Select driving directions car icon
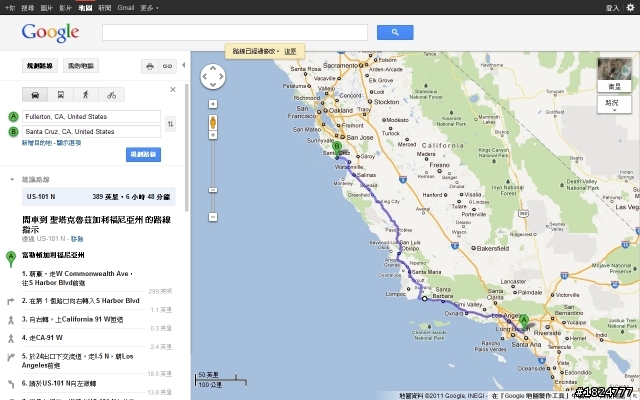The width and height of the screenshot is (640, 400). pos(35,95)
